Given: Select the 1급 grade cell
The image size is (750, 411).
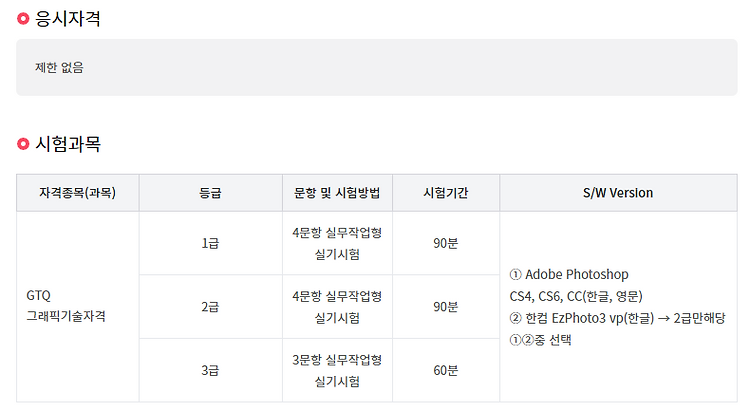Looking at the screenshot, I should (x=210, y=243).
